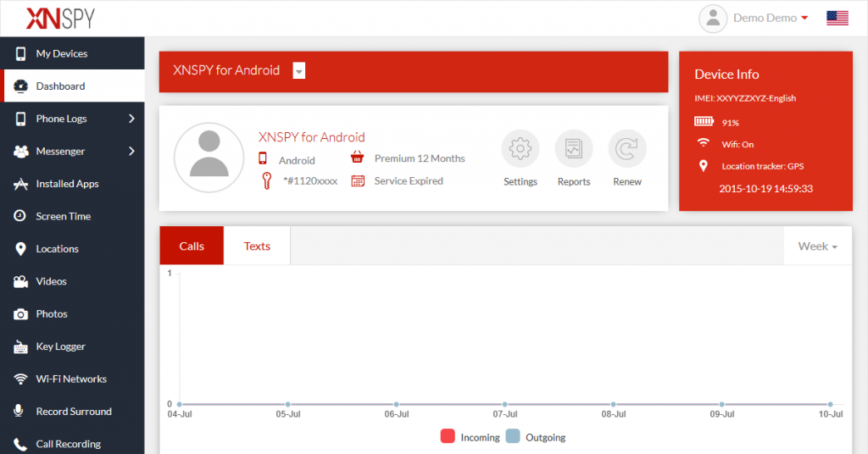The image size is (868, 454).
Task: Expand the Phone Logs submenu chevron
Action: click(131, 119)
